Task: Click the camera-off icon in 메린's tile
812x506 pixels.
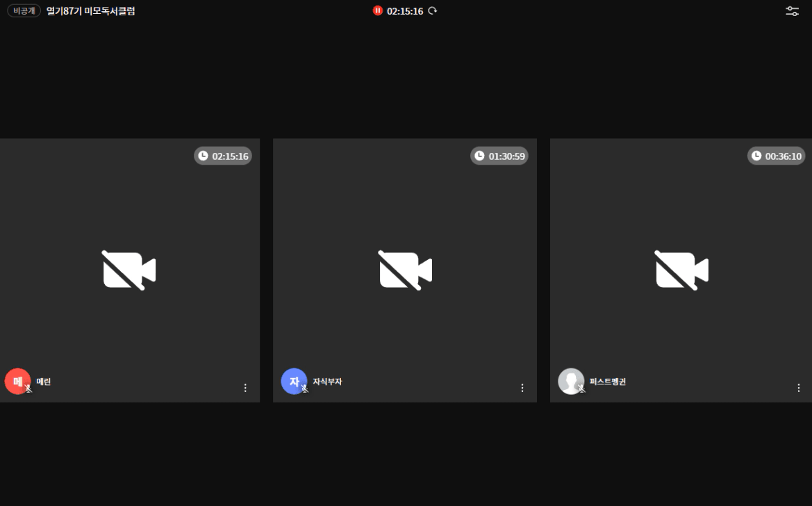Action: pos(129,270)
